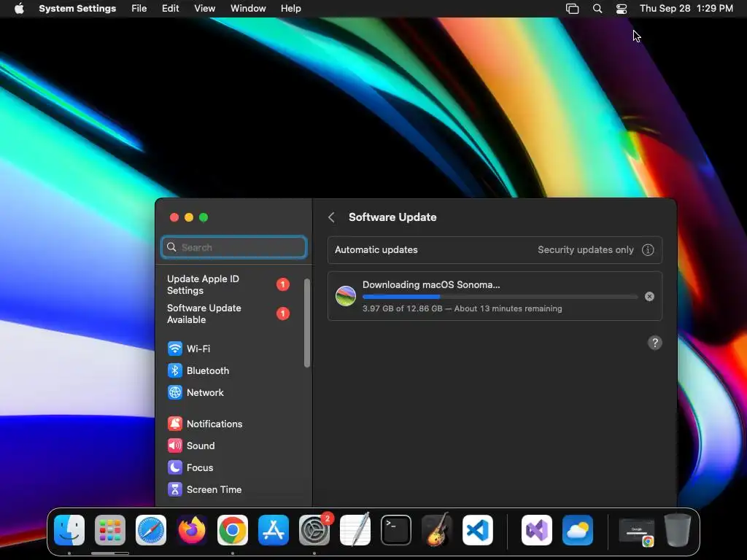Open the App Store from the dock
The height and width of the screenshot is (560, 747).
pos(274,530)
